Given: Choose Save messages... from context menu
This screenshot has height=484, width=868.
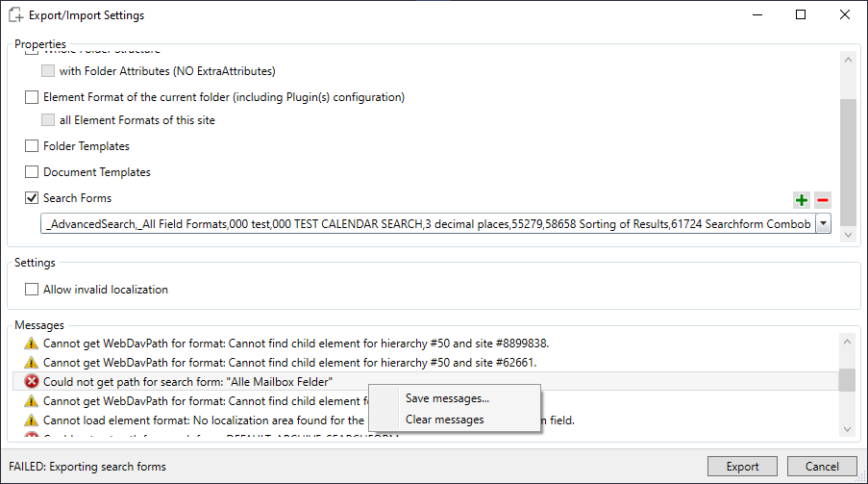Looking at the screenshot, I should [x=447, y=398].
